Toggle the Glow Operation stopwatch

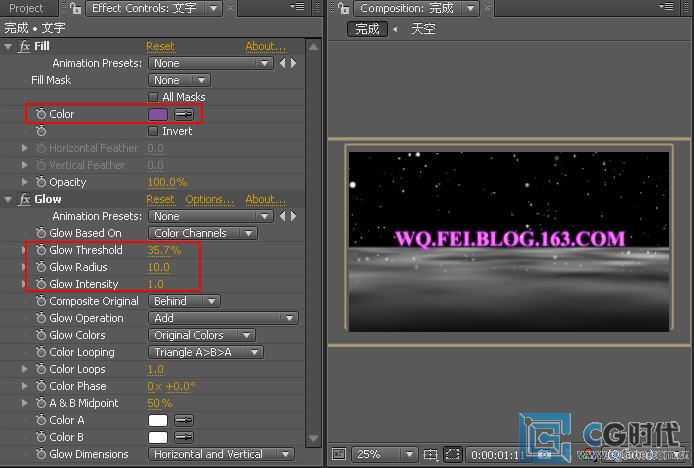(x=41, y=318)
